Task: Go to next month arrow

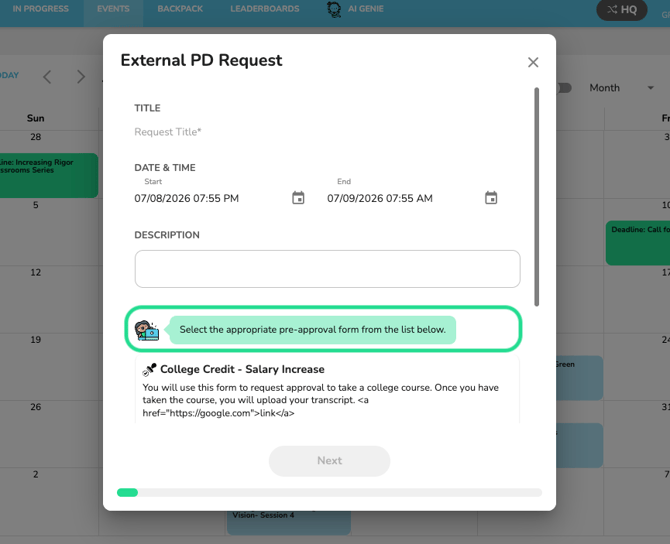Action: tap(81, 77)
